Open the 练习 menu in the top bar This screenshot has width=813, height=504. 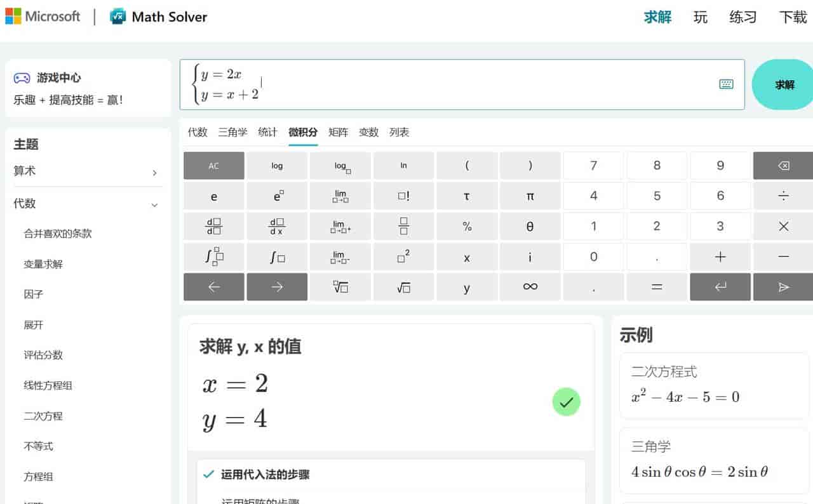tap(742, 18)
